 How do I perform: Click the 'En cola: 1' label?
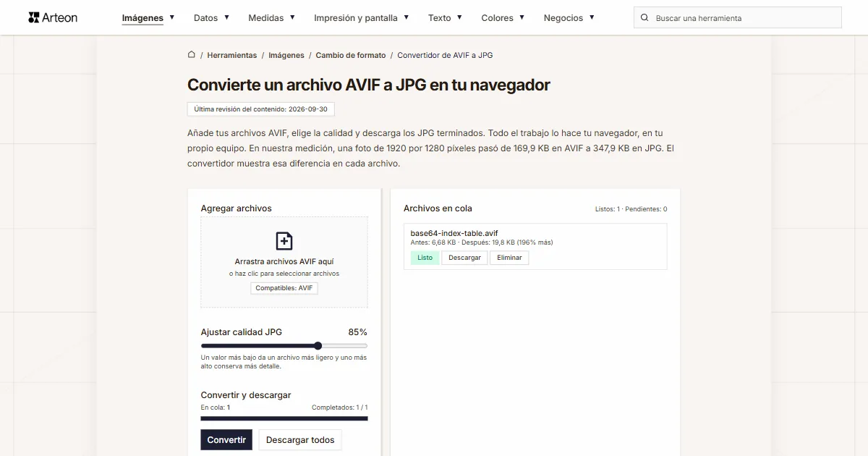click(x=216, y=408)
